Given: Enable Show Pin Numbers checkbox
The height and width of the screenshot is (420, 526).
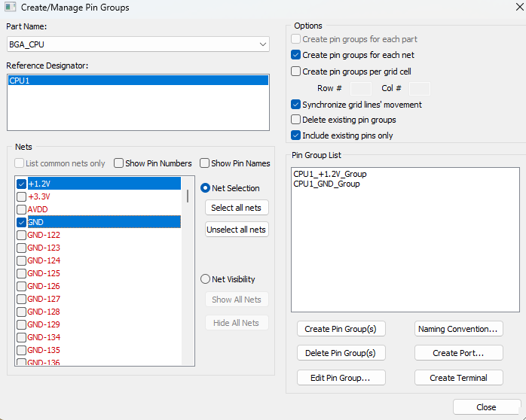Looking at the screenshot, I should 119,163.
